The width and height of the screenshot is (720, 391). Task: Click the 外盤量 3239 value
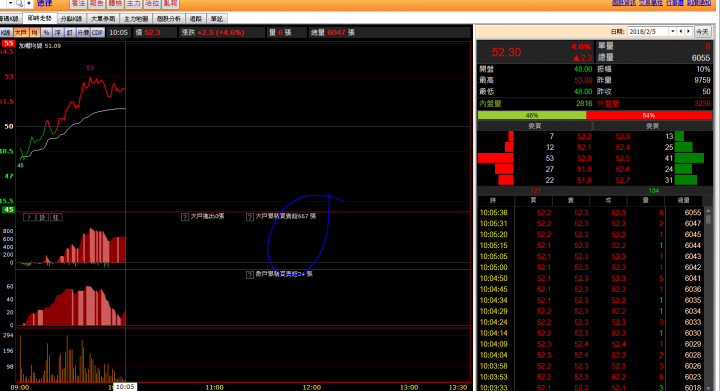pyautogui.click(x=702, y=104)
